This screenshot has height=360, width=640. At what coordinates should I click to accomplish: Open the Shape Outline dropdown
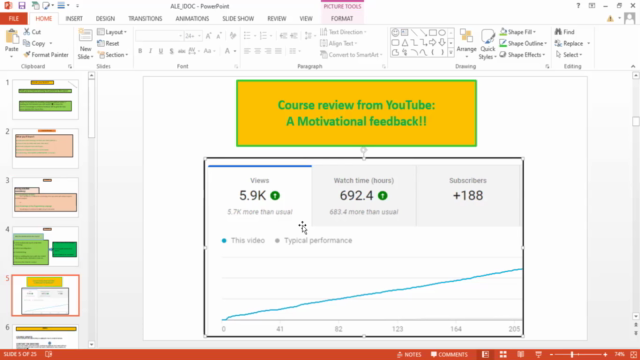[523, 43]
